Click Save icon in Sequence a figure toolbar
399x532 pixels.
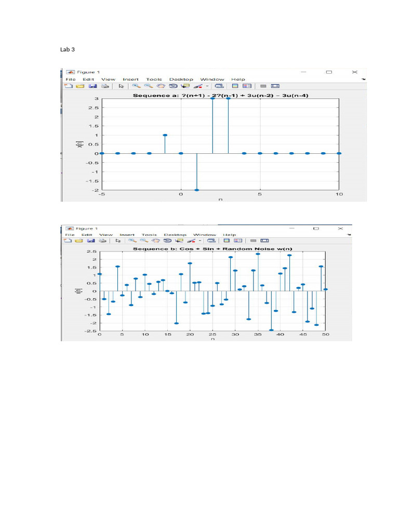[x=92, y=86]
